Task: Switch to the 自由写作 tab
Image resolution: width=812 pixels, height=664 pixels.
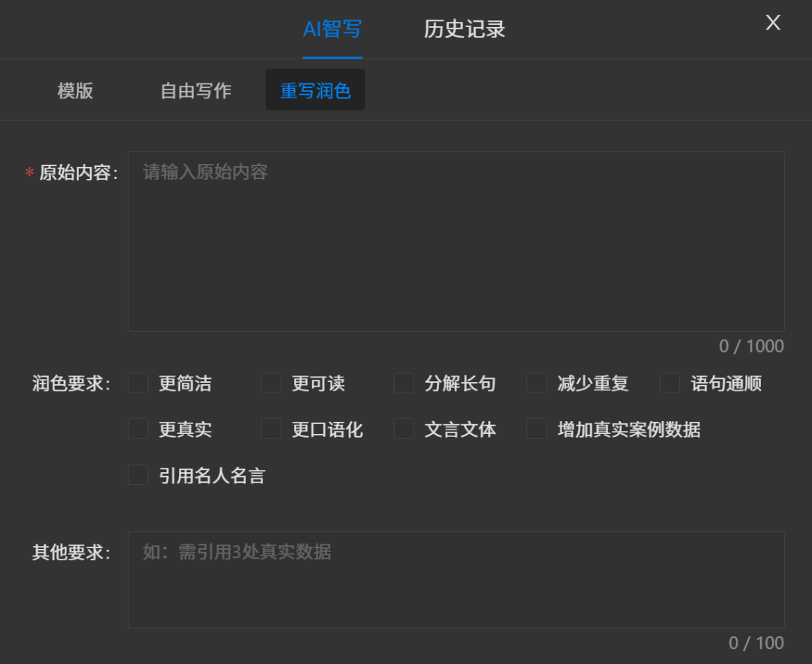Action: click(x=195, y=90)
